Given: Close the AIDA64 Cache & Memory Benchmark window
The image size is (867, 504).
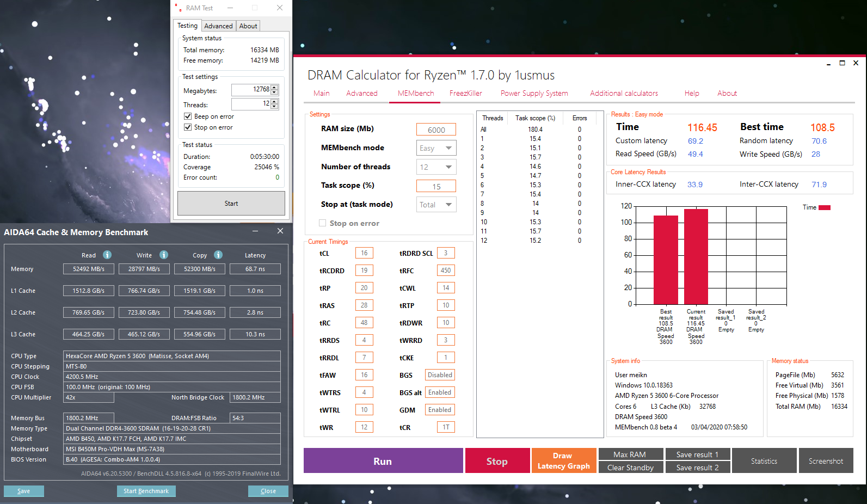Looking at the screenshot, I should coord(280,231).
